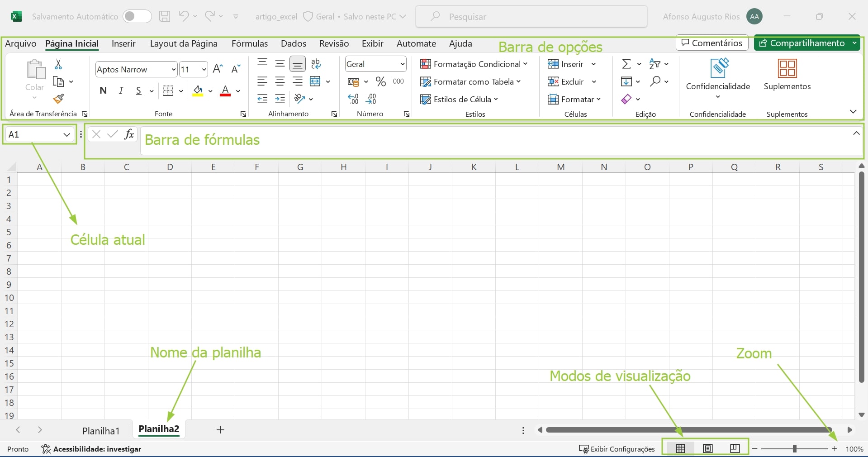
Task: Toggle Salvamento Automático switch
Action: point(137,16)
